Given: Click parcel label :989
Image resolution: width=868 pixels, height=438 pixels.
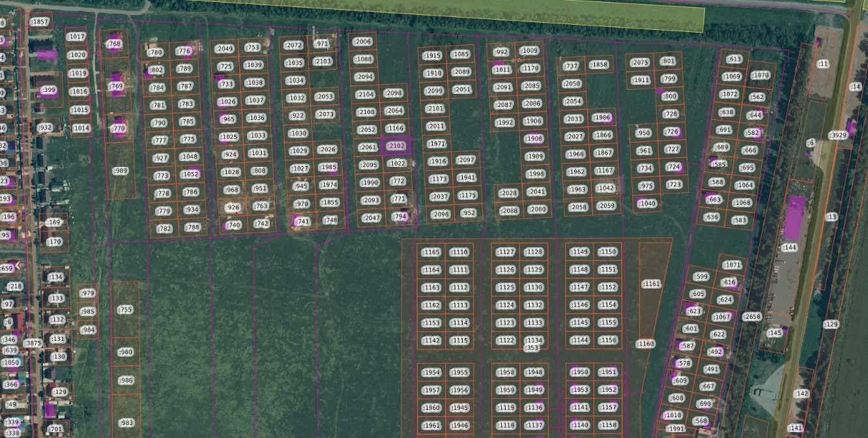Looking at the screenshot, I should point(121,171).
